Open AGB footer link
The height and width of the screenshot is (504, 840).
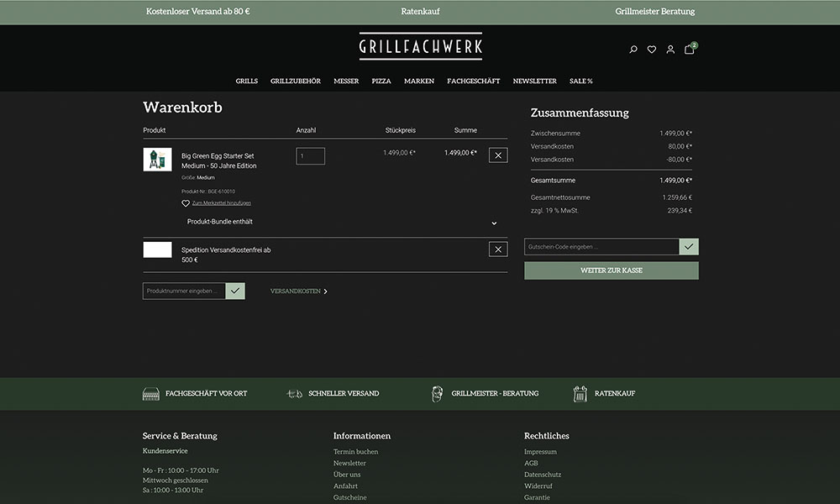(531, 463)
